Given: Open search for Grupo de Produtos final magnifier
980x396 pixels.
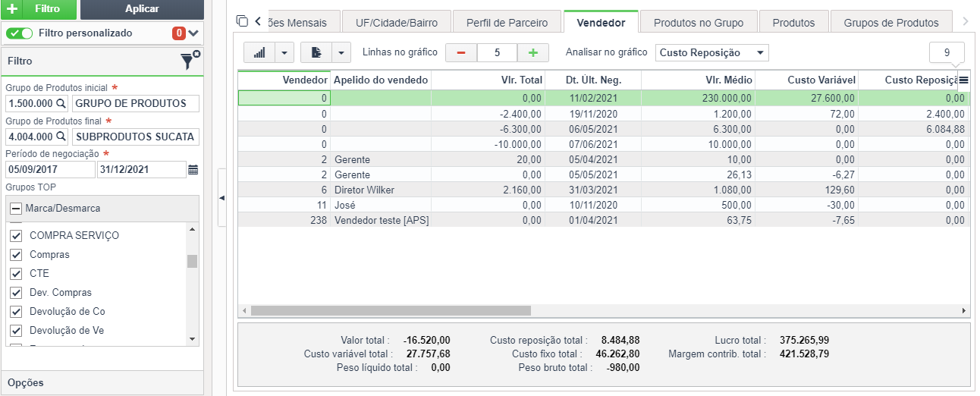Looking at the screenshot, I should coord(61,137).
